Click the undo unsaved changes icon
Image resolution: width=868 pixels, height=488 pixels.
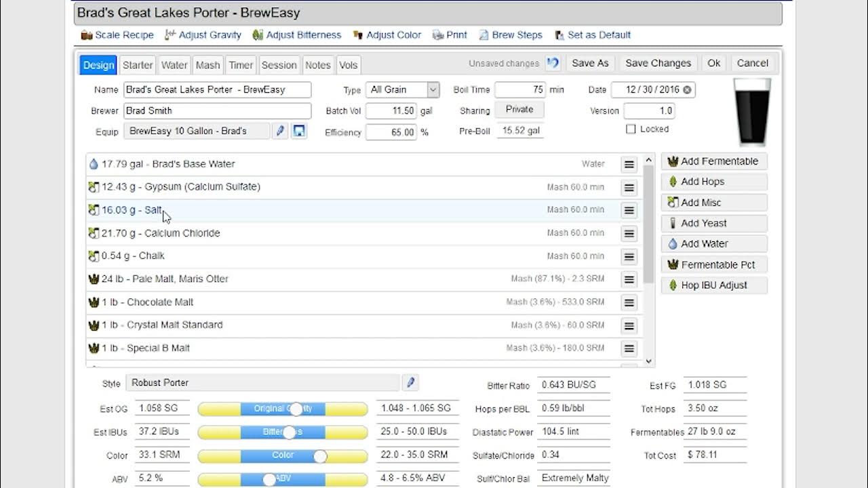(553, 63)
